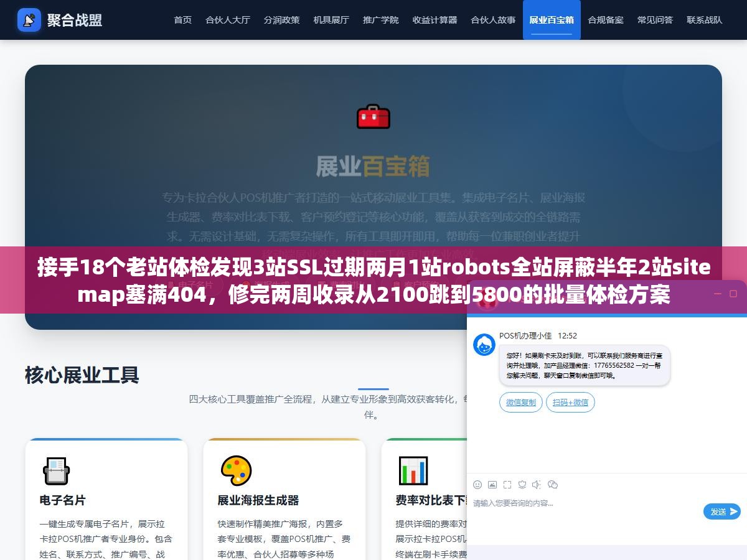
Task: Open the 常见问答 navigation item
Action: click(x=655, y=20)
